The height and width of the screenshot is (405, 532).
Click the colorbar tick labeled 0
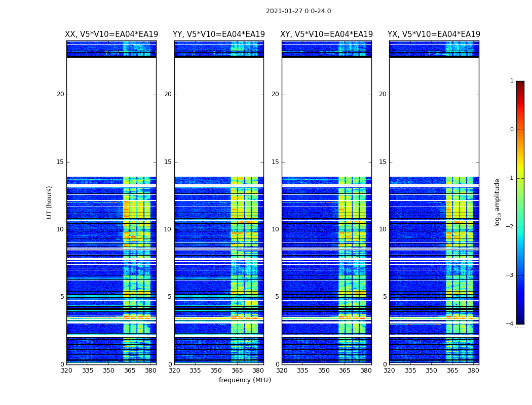click(512, 130)
